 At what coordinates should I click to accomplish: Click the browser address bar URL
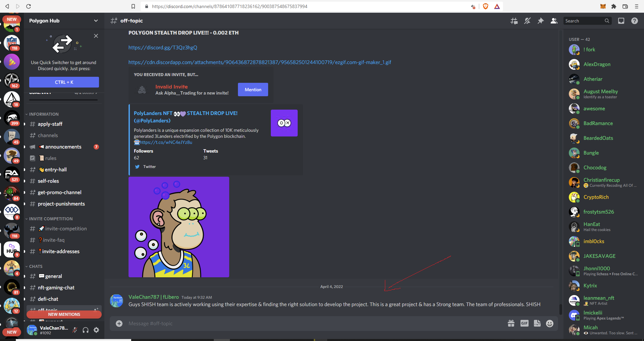(230, 6)
